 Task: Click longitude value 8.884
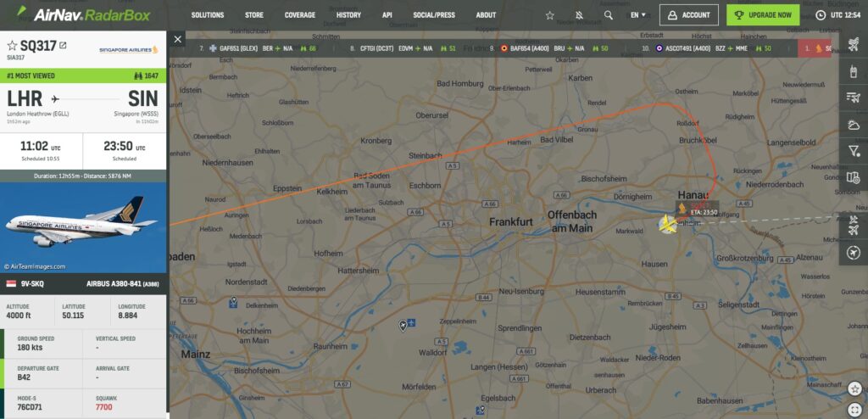(x=129, y=316)
